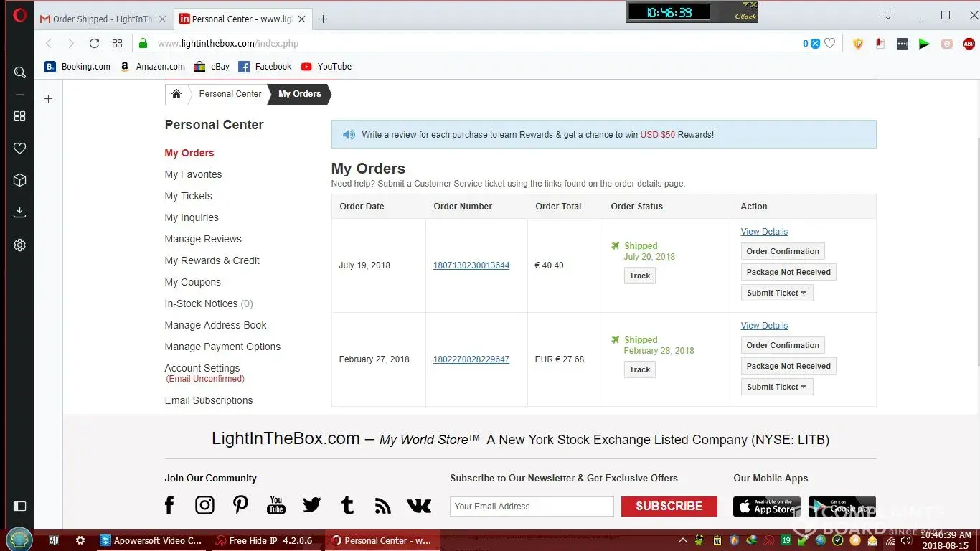
Task: Open eBay bookmark
Action: [x=212, y=67]
